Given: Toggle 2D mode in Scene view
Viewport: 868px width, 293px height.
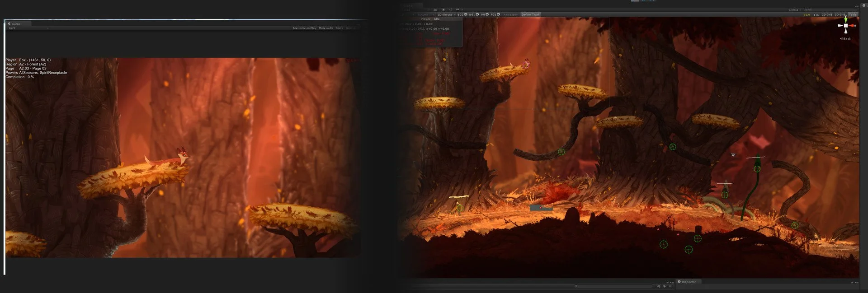Looking at the screenshot, I should [x=435, y=9].
